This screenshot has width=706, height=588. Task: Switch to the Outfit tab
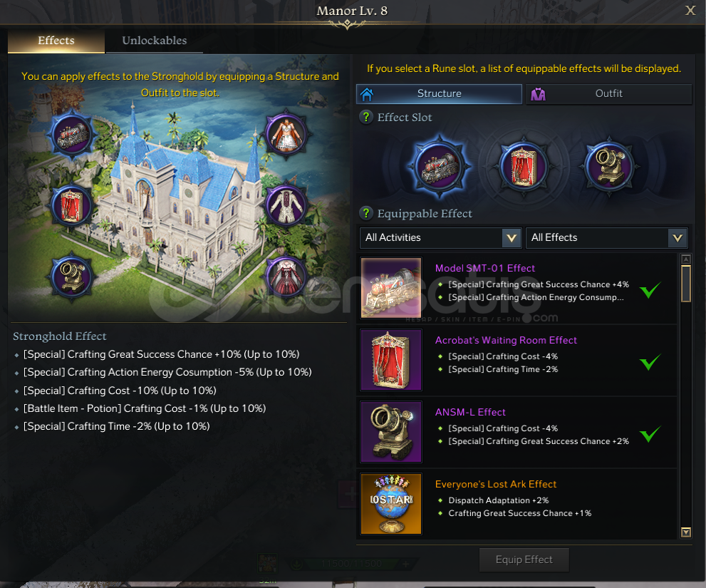tap(608, 93)
